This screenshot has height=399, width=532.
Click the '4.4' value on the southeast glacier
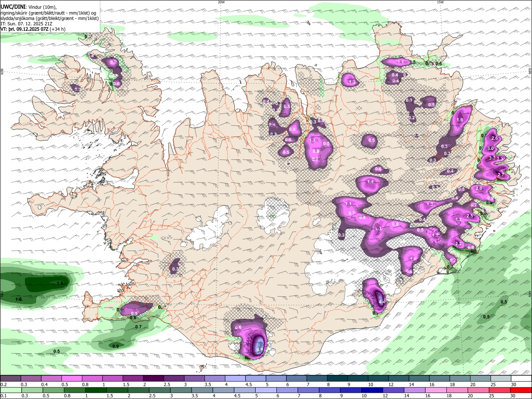pos(382,301)
